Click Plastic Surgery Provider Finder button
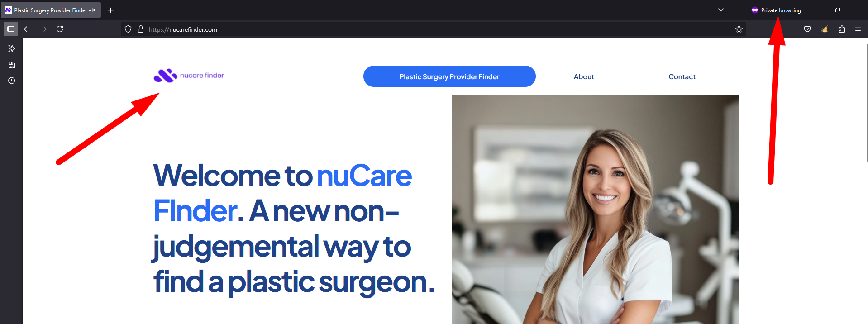868x324 pixels. point(449,76)
